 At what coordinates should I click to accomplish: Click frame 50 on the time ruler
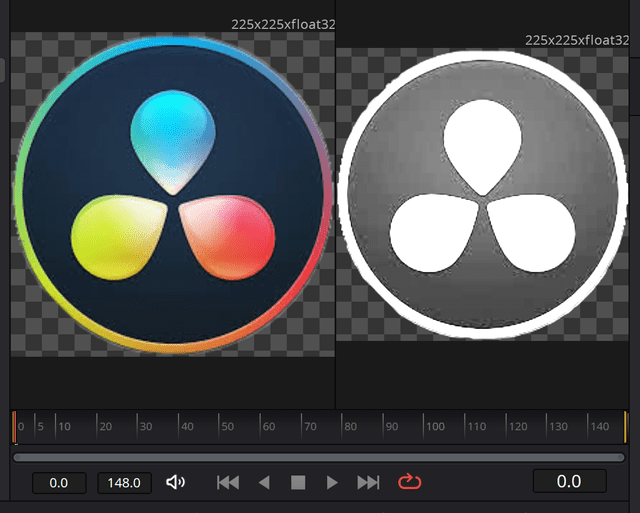[x=227, y=427]
